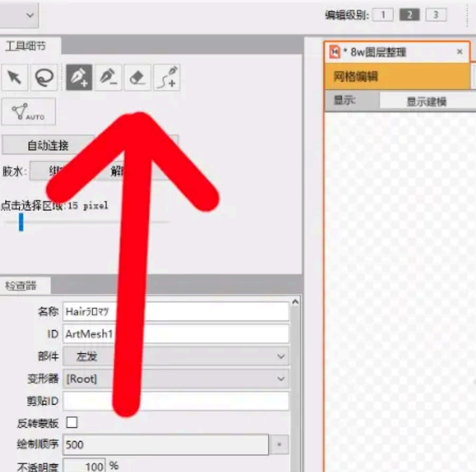Open the 部件 dropdown

click(176, 356)
